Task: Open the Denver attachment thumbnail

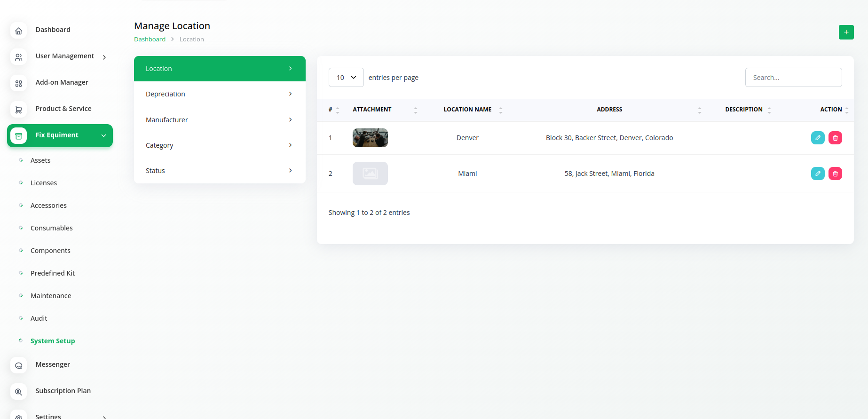Action: (x=370, y=138)
